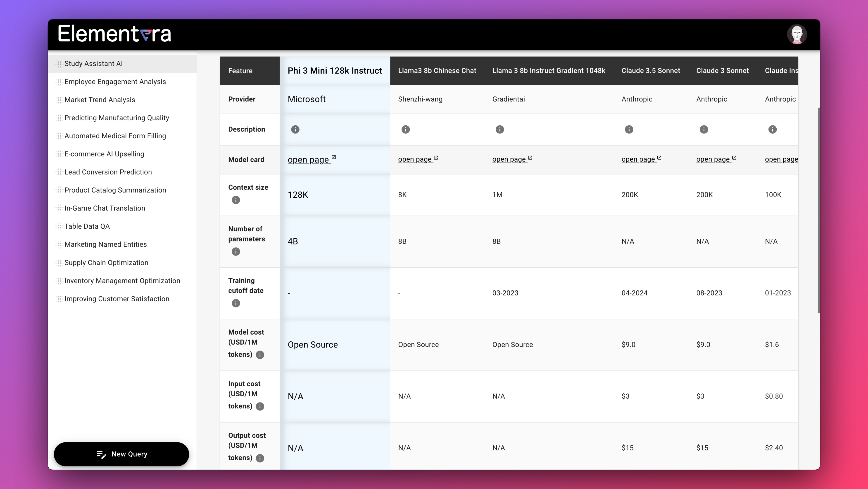868x489 pixels.
Task: Click the Number of parameters info icon
Action: 236,252
